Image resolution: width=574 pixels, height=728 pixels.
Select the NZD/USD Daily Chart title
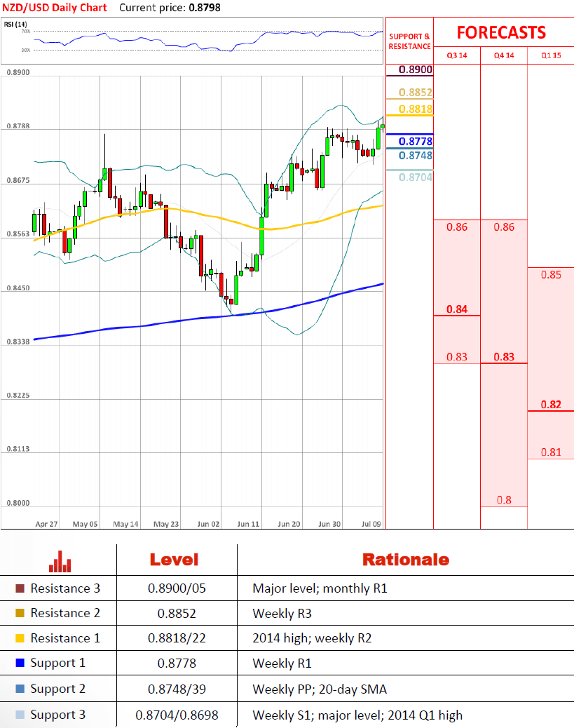55,8
